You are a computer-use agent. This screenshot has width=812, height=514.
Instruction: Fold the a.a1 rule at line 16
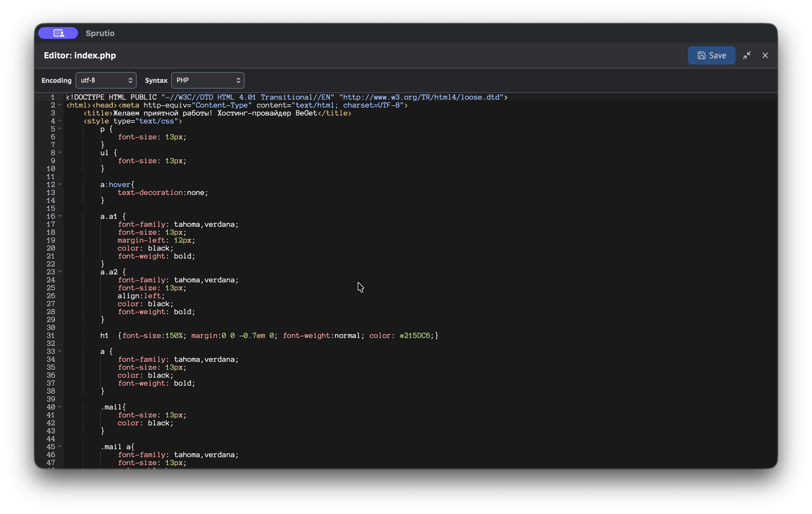[60, 216]
